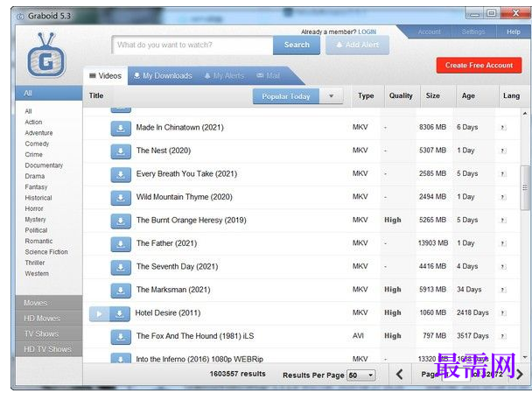
Task: Select the HD TV Shows category
Action: click(49, 349)
